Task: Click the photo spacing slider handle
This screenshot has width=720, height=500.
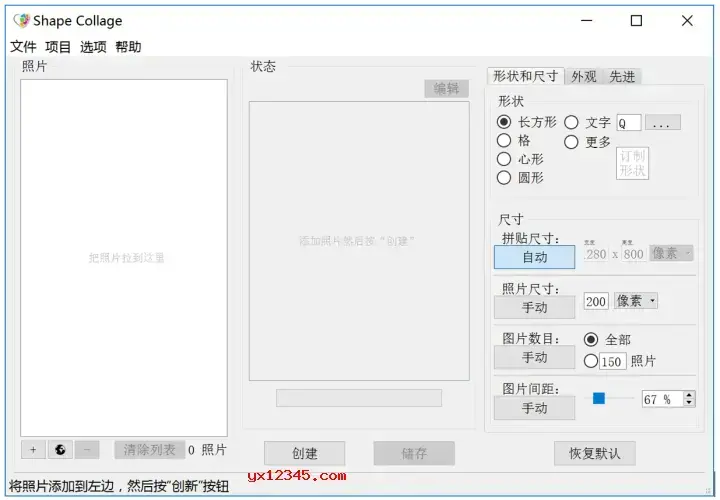Action: 599,399
